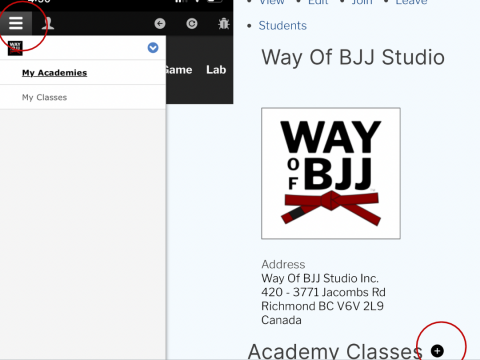Click the Canada text line
This screenshot has width=480, height=360.
pos(281,320)
